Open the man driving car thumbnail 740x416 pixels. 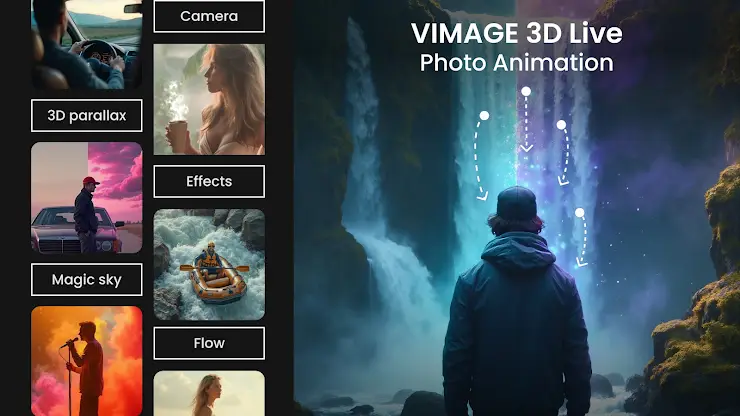pos(87,44)
